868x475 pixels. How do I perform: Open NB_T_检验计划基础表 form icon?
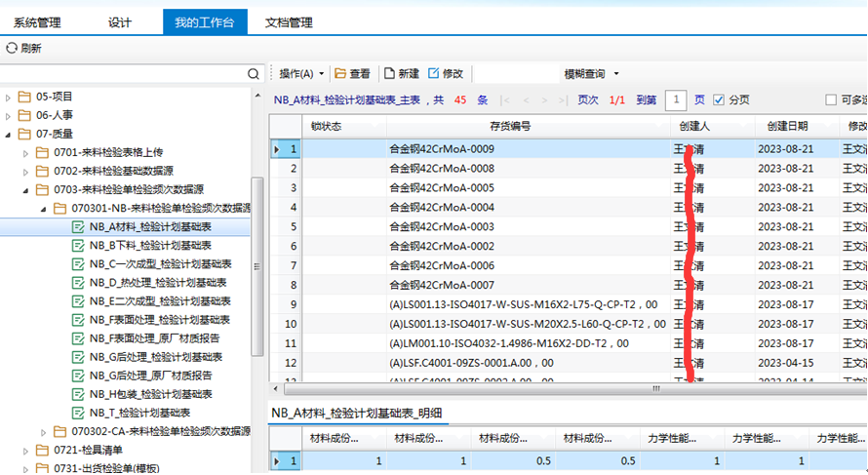click(x=78, y=413)
